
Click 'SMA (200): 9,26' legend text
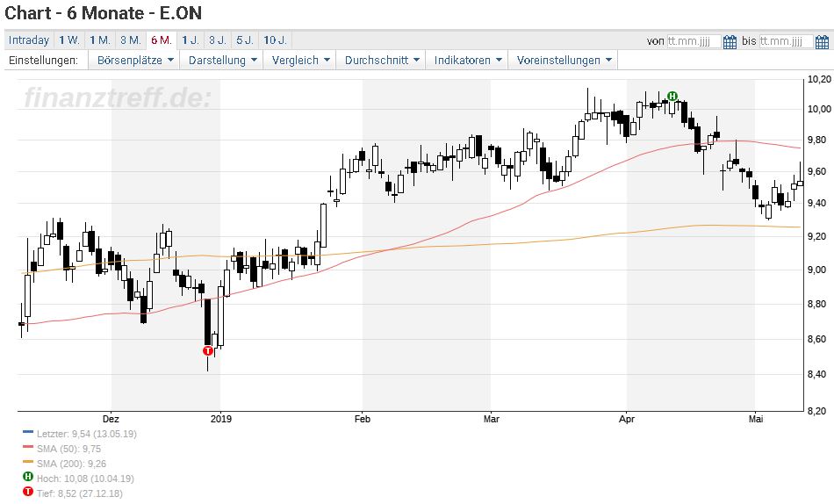71,464
